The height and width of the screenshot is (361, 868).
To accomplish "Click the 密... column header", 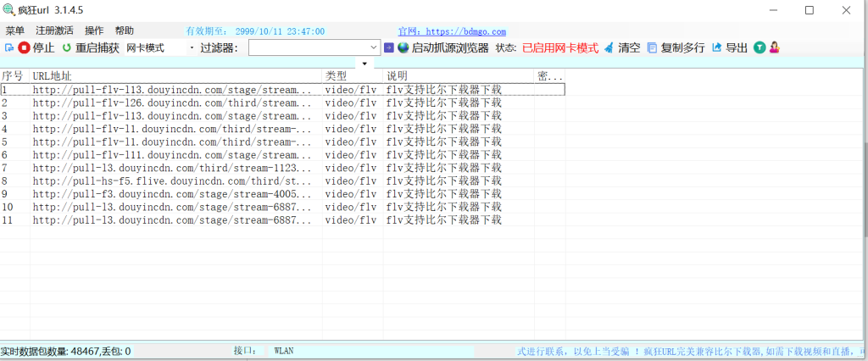I will (x=549, y=75).
